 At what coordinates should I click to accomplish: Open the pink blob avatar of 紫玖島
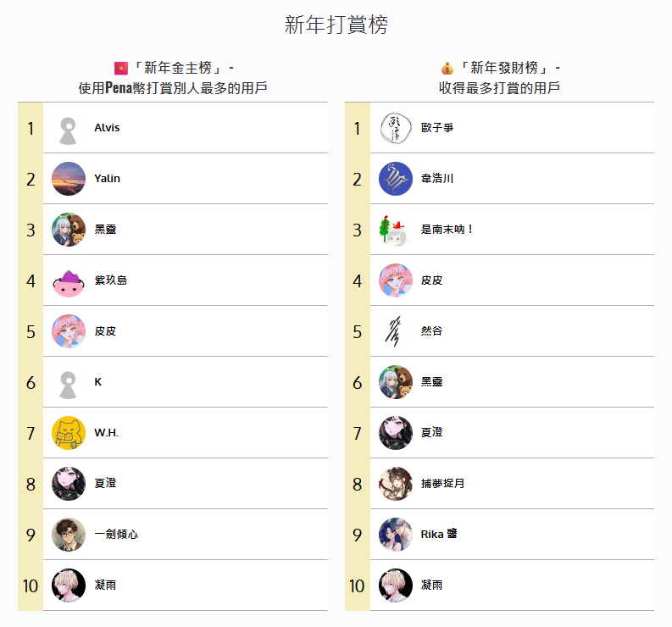pos(68,280)
